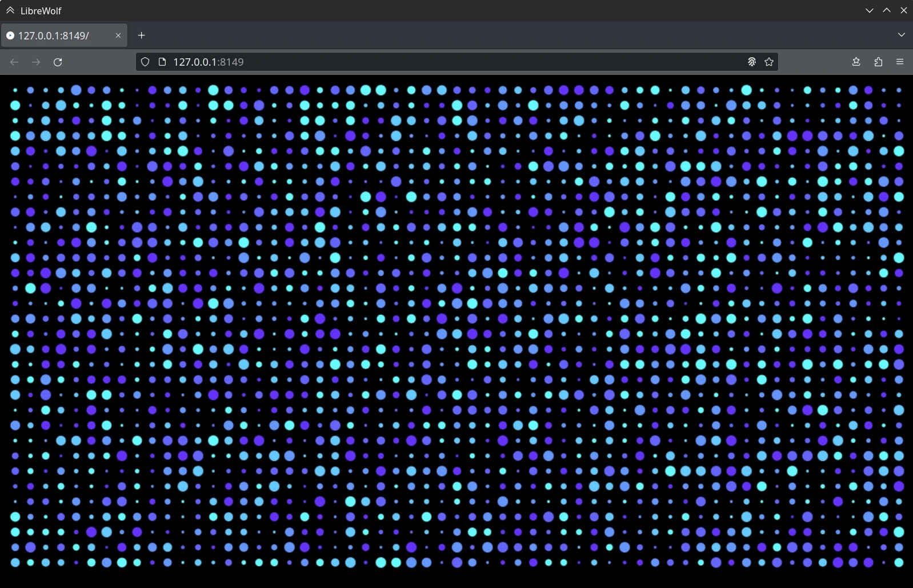Bookmark this page with the star

click(769, 62)
